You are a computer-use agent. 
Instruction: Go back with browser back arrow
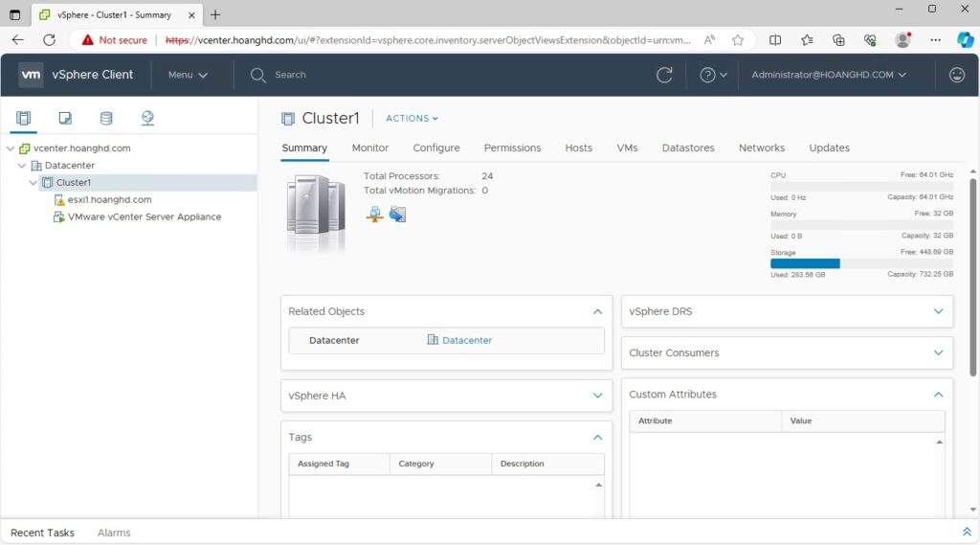tap(17, 40)
